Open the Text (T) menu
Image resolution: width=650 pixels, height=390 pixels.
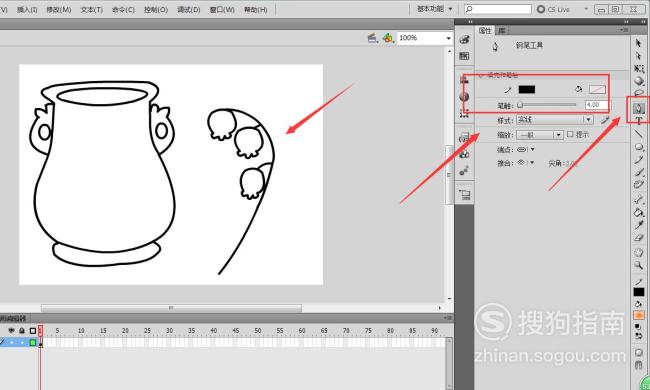tap(92, 10)
